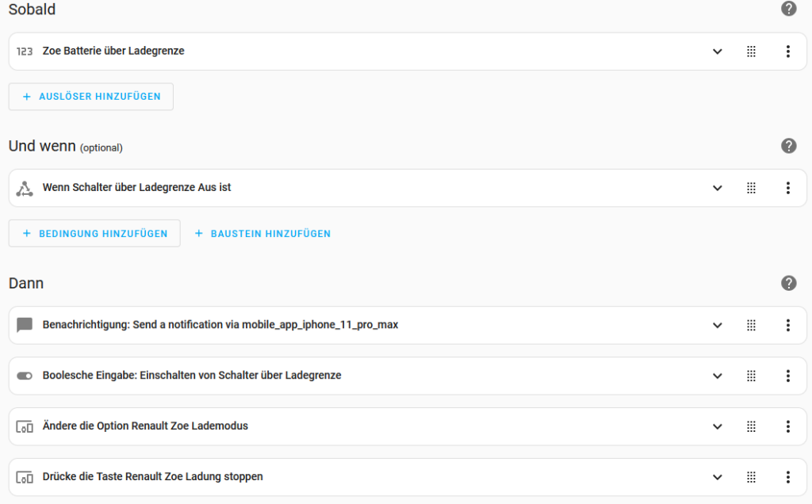The height and width of the screenshot is (504, 812).
Task: Open help for the Dann section
Action: [x=788, y=283]
